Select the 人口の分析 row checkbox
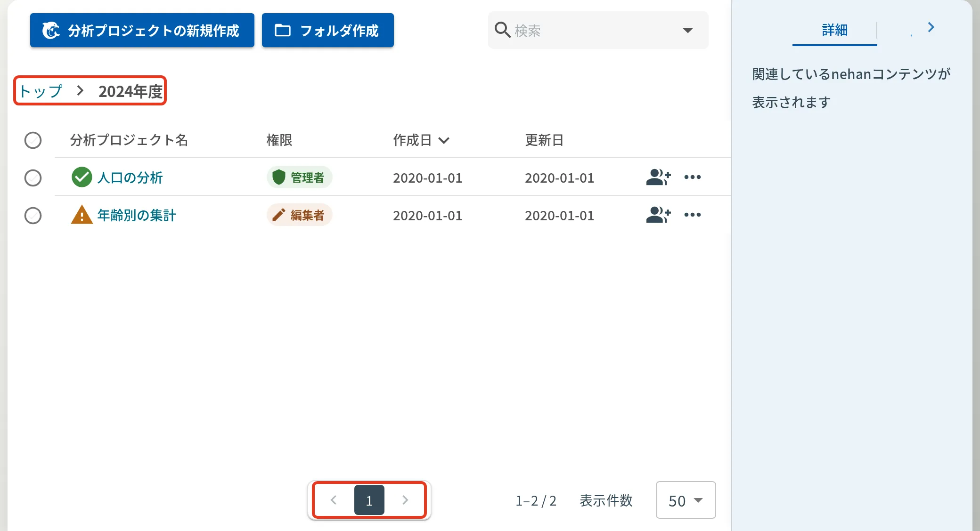This screenshot has height=531, width=980. click(x=33, y=178)
